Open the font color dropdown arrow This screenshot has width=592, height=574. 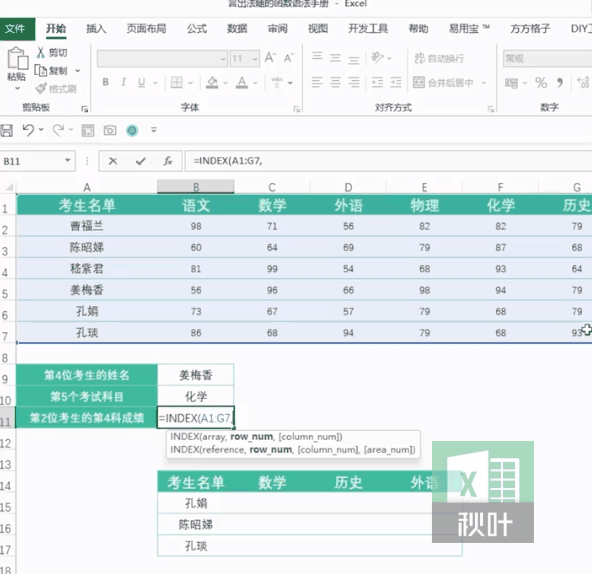(255, 83)
